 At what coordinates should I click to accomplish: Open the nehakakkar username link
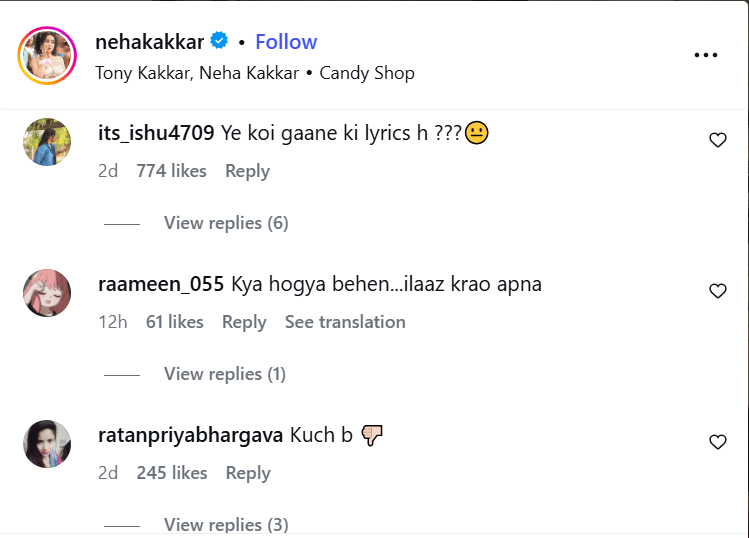[149, 42]
